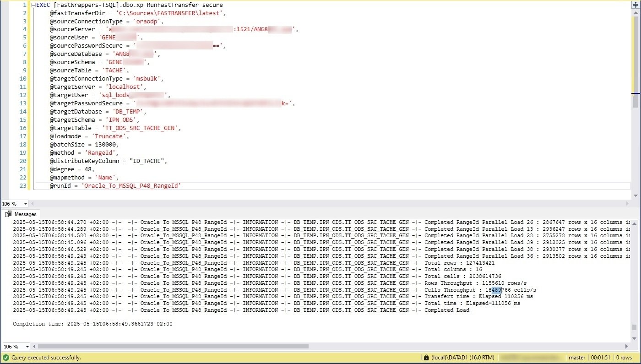Click the editor split-window handle icon

pyautogui.click(x=635, y=4)
